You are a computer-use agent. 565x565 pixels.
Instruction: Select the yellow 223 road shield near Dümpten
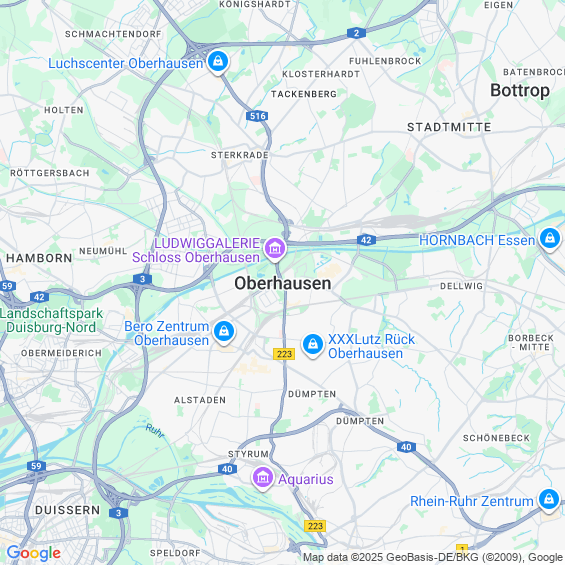284,354
